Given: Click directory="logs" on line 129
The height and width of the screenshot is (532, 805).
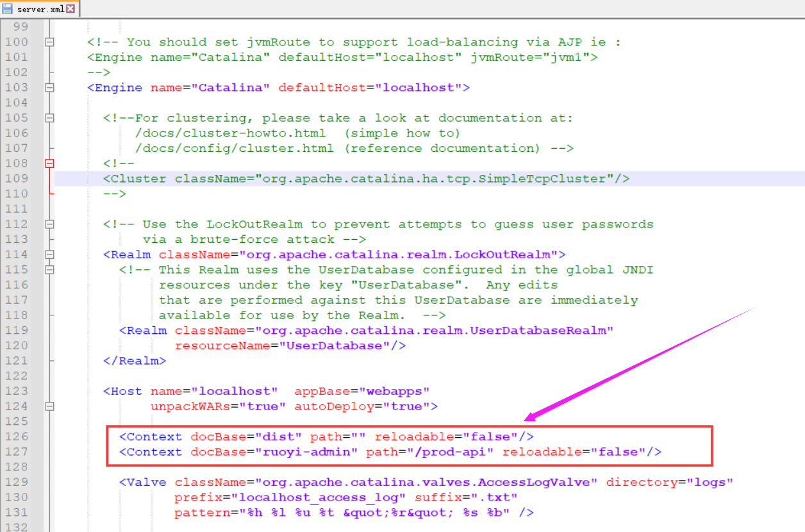Looking at the screenshot, I should (670, 482).
